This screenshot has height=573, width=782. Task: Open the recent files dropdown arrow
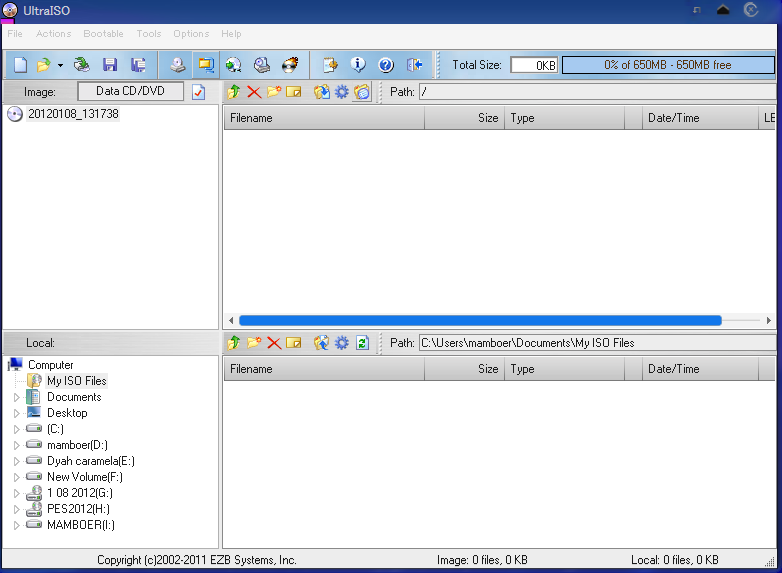(60, 65)
